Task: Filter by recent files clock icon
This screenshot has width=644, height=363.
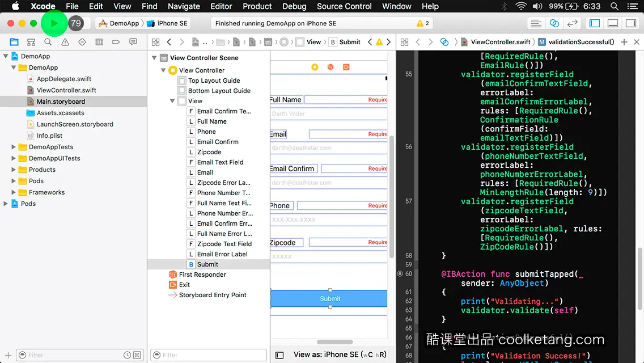Action: point(128,355)
